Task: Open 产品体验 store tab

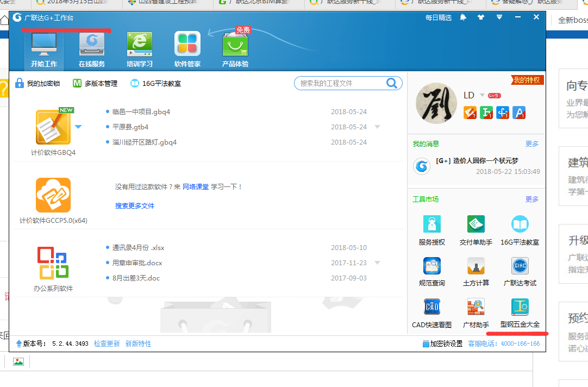Action: [x=235, y=50]
